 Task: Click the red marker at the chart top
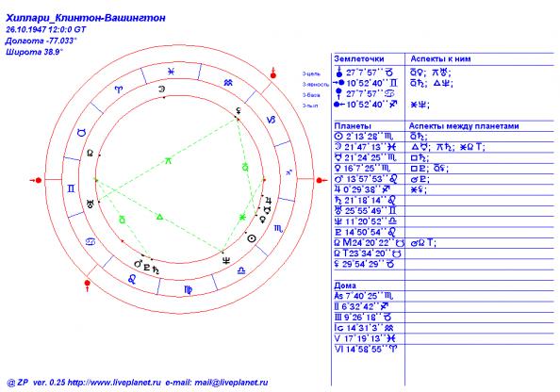pos(273,73)
